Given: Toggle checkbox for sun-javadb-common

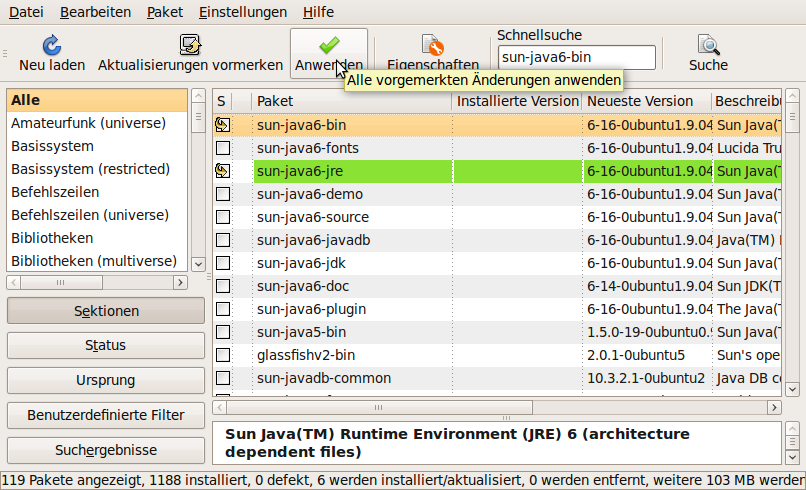Looking at the screenshot, I should click(x=223, y=378).
